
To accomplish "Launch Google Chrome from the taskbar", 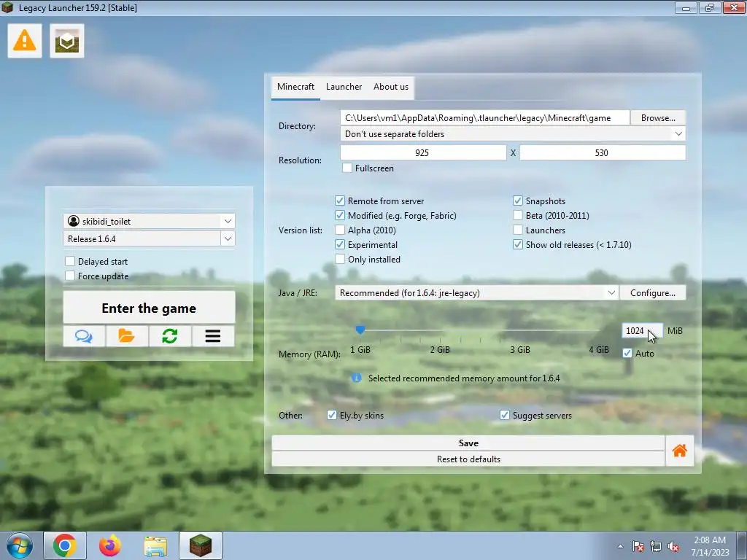I will pos(65,545).
